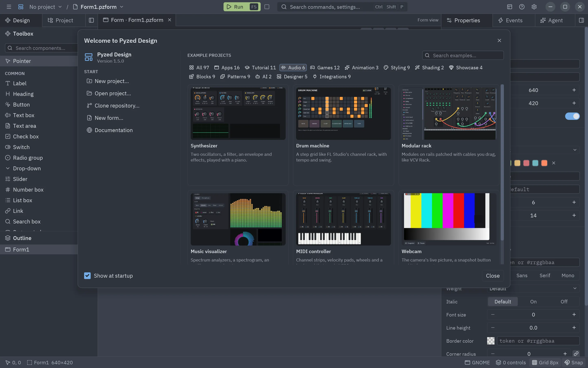Select the Pointer tool in Toolbox

(x=39, y=61)
